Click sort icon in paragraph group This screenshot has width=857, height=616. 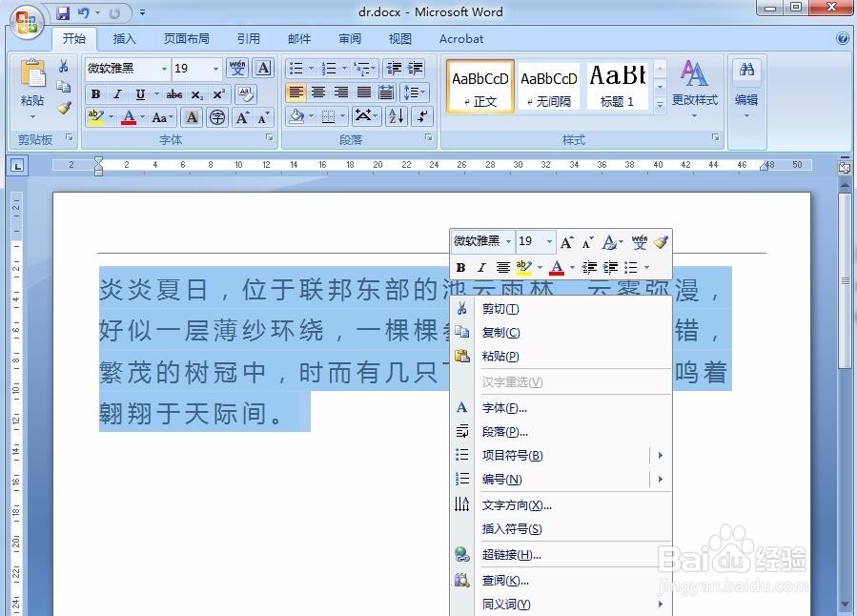pyautogui.click(x=396, y=116)
